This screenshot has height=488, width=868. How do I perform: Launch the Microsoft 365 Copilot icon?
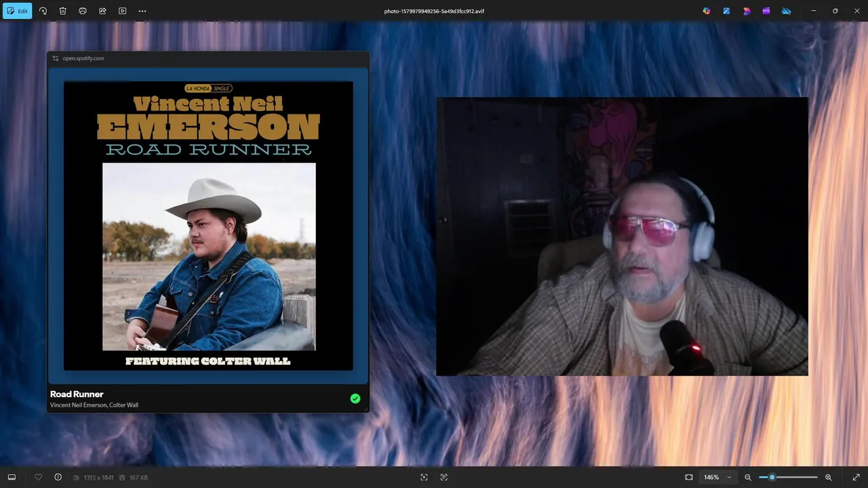click(x=707, y=11)
